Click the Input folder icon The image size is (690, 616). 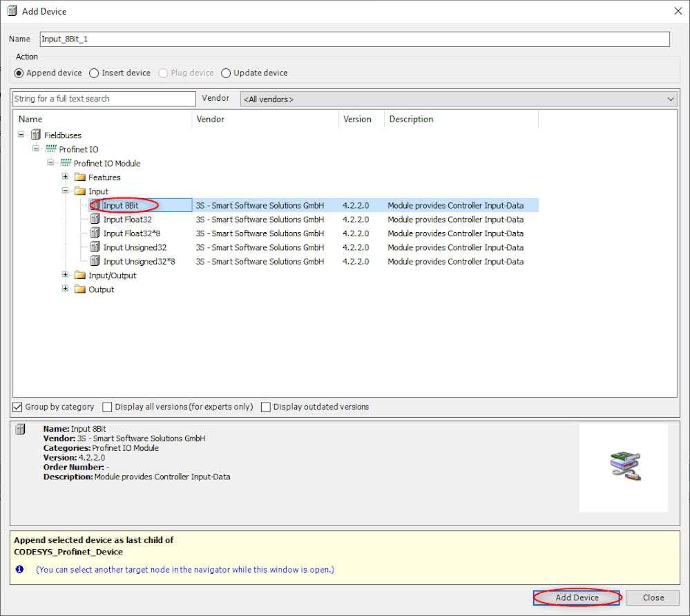point(80,191)
